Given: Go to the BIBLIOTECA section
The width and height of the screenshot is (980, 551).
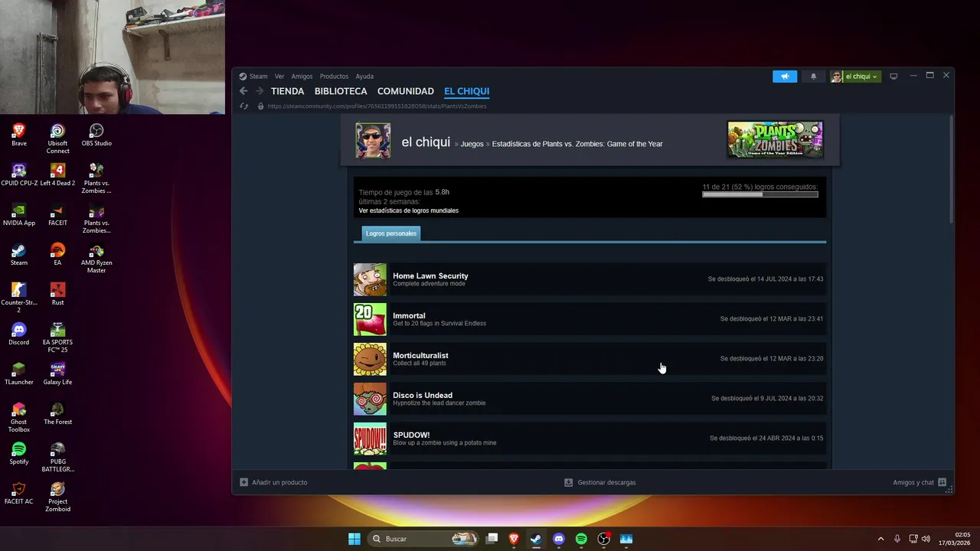Looking at the screenshot, I should pyautogui.click(x=341, y=91).
